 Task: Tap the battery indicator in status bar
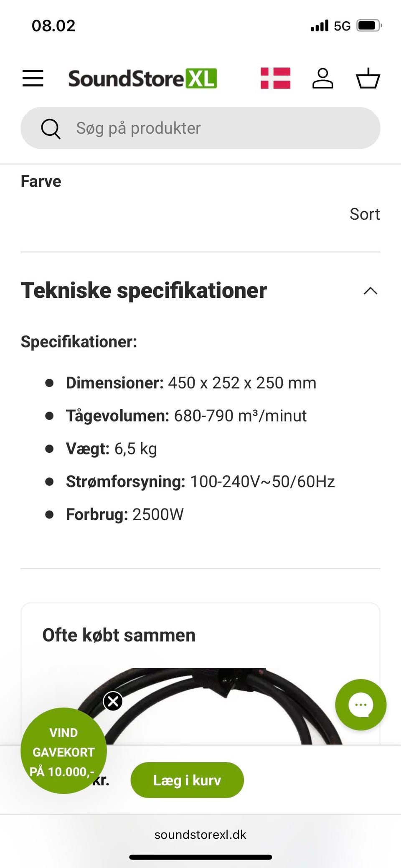369,26
